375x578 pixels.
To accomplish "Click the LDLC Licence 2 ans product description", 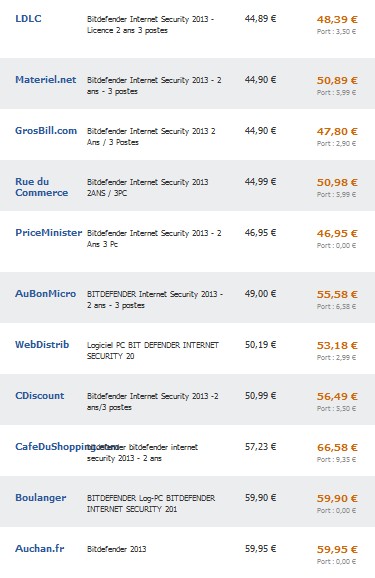I will tap(150, 25).
